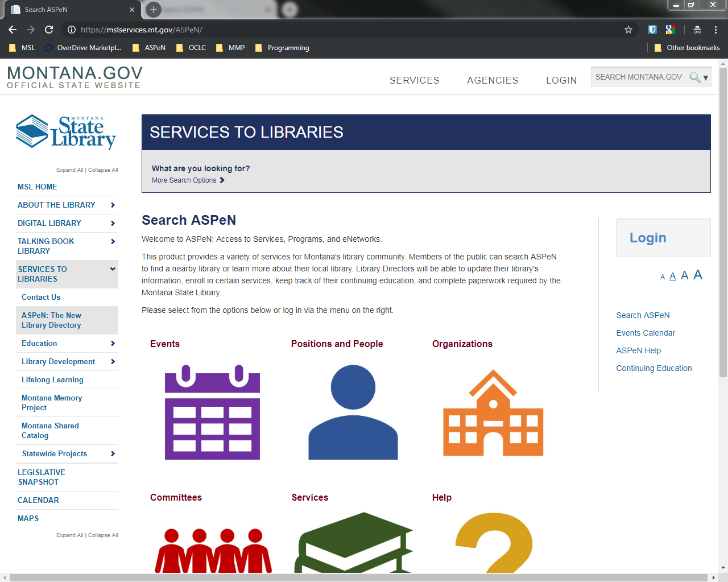
Task: Open the ASPeN Help link
Action: click(639, 350)
